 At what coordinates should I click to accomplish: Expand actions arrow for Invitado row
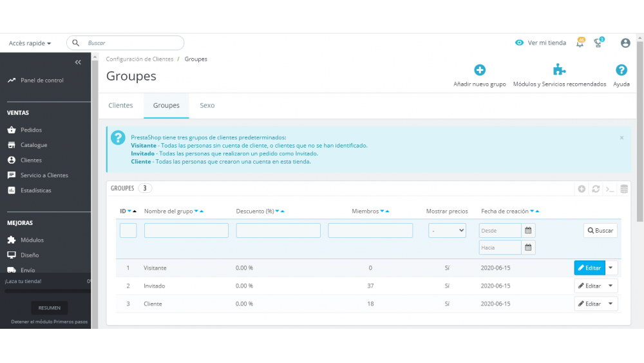click(611, 286)
